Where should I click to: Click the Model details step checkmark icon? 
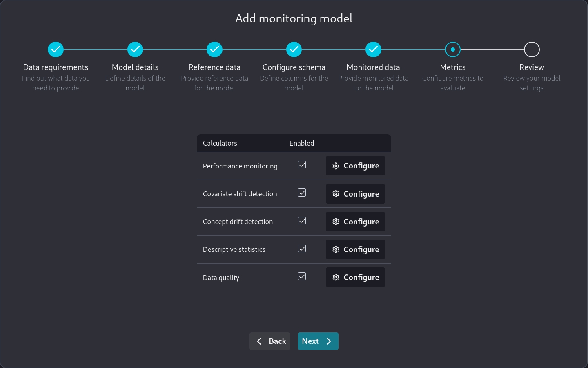pyautogui.click(x=135, y=49)
